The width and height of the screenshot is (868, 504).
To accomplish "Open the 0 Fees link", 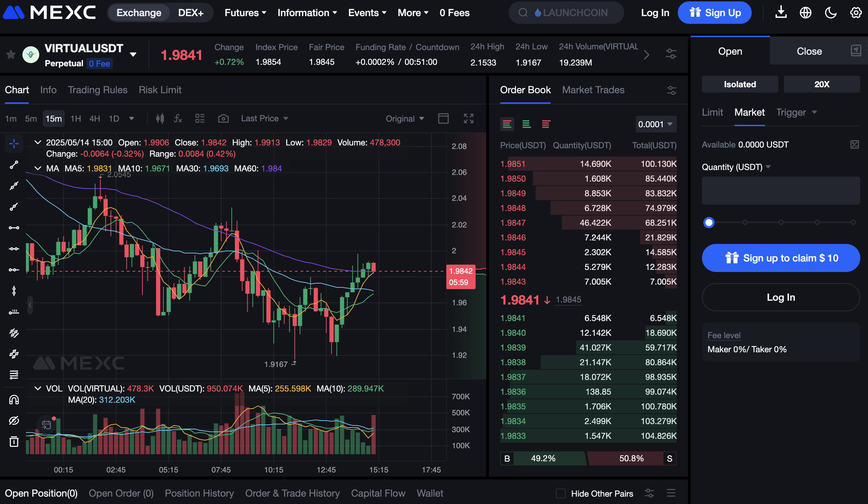I will pos(454,13).
